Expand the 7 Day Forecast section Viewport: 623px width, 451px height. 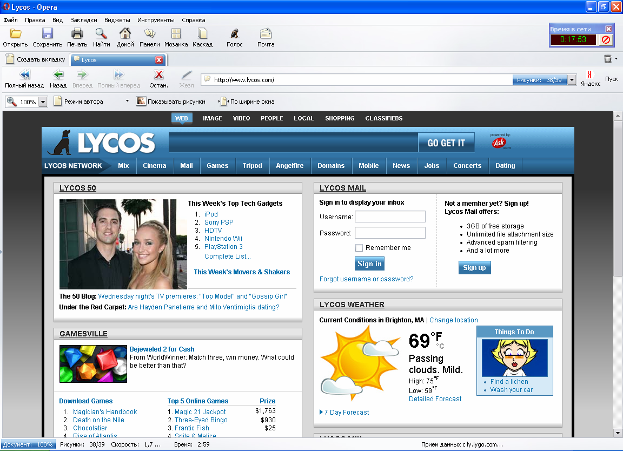[x=344, y=412]
